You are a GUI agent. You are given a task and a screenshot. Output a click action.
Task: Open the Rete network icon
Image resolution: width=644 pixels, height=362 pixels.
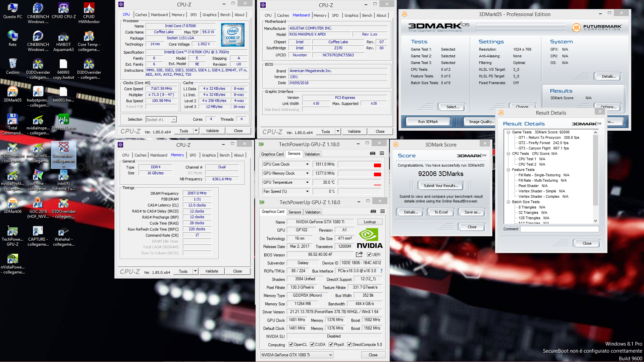point(12,39)
